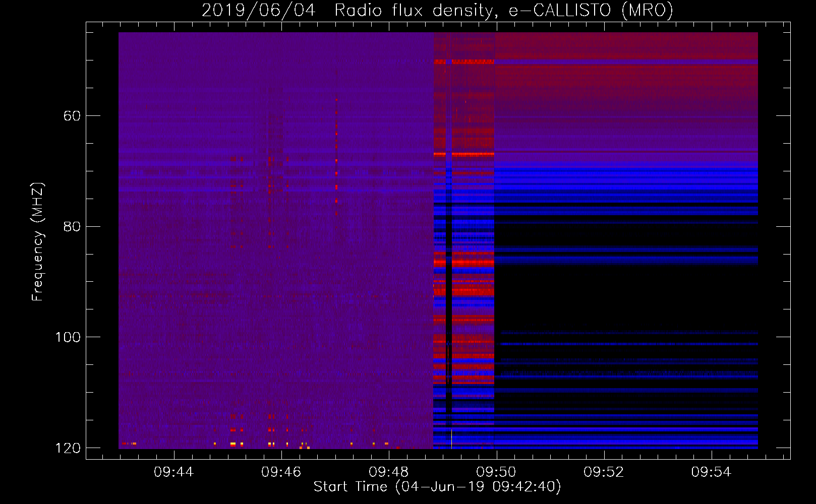
Task: Click the 09:48 time tick label
Action: [389, 472]
